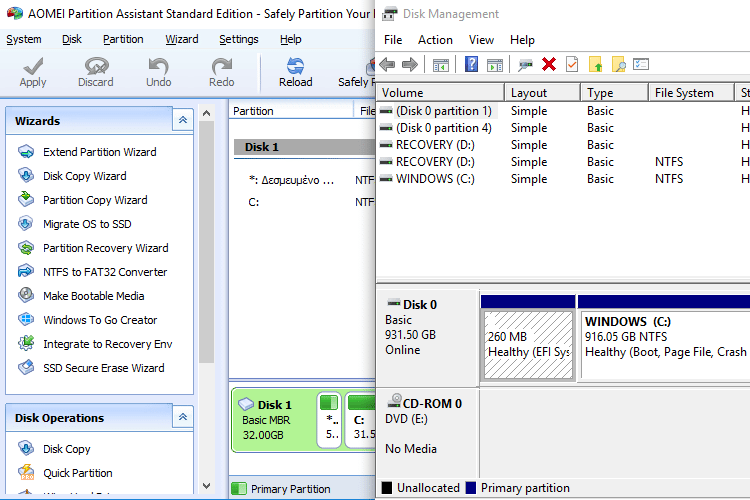Select the C: partition row in AOMEI list
The height and width of the screenshot is (500, 750).
(304, 202)
